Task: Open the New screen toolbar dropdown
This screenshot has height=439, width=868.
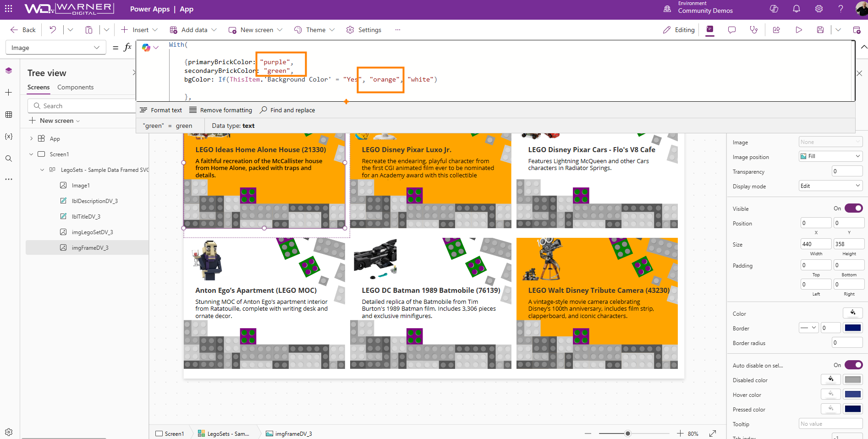Action: (x=280, y=30)
